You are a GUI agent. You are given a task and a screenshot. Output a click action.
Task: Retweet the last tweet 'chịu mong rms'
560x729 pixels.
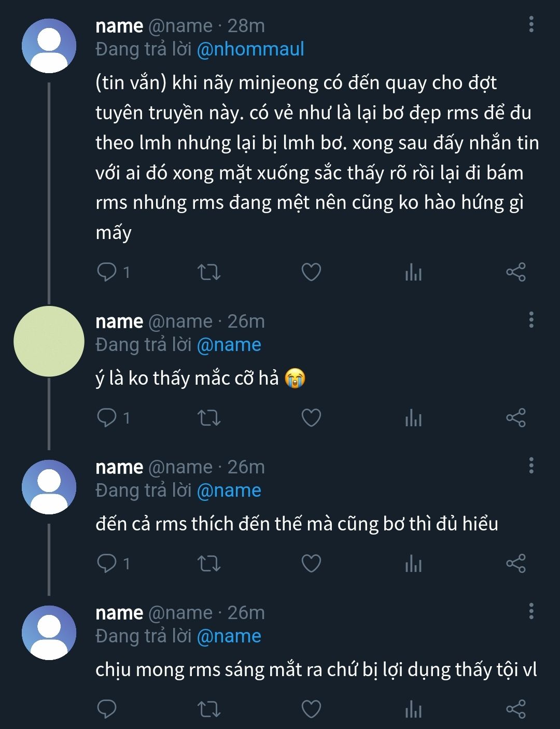coord(209,709)
